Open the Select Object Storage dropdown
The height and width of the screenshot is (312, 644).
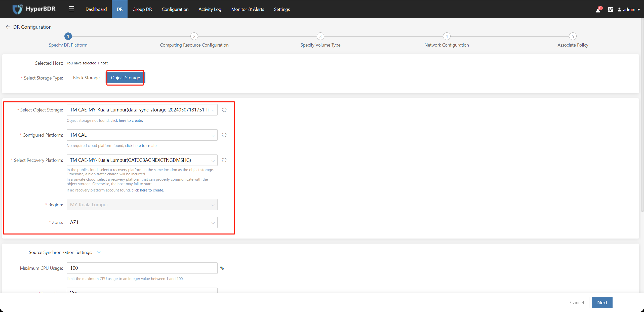pos(142,110)
